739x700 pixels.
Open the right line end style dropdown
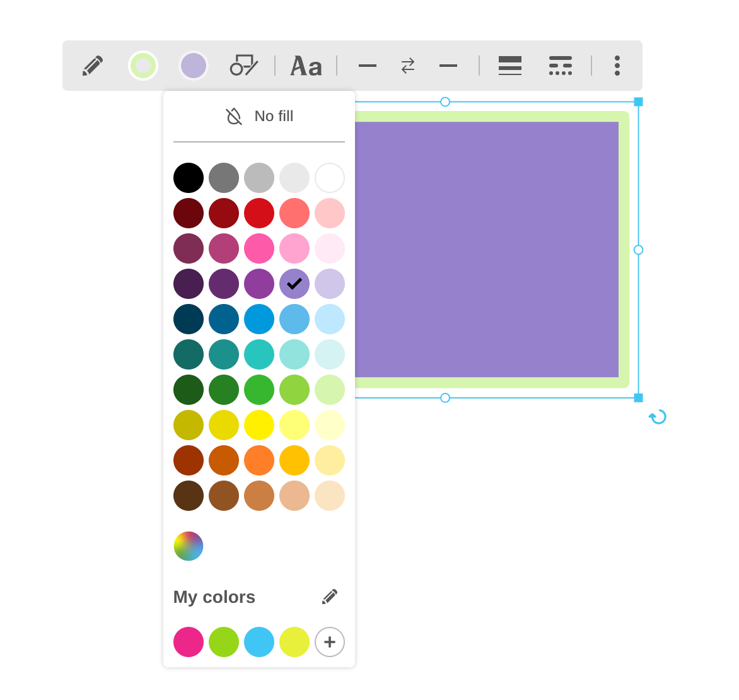tap(448, 66)
